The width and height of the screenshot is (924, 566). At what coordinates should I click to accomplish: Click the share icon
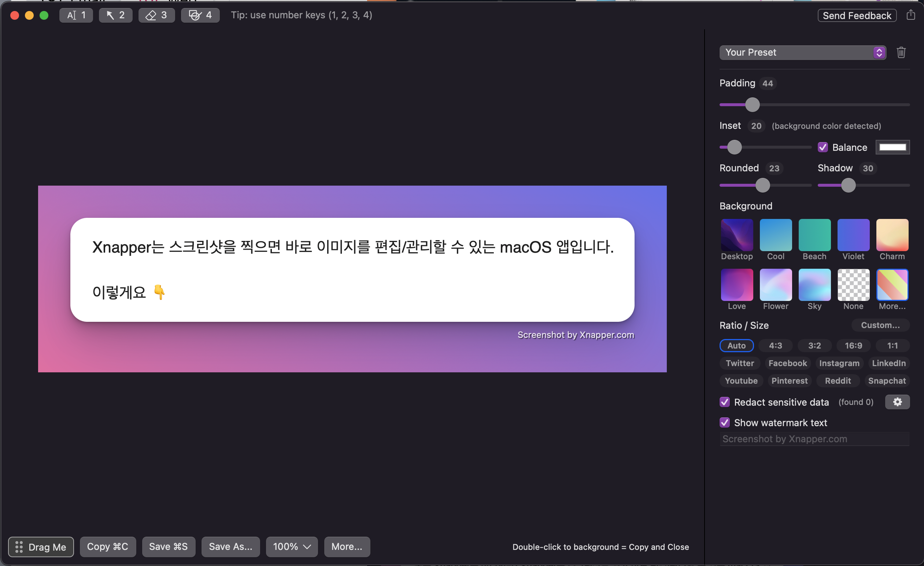point(910,15)
